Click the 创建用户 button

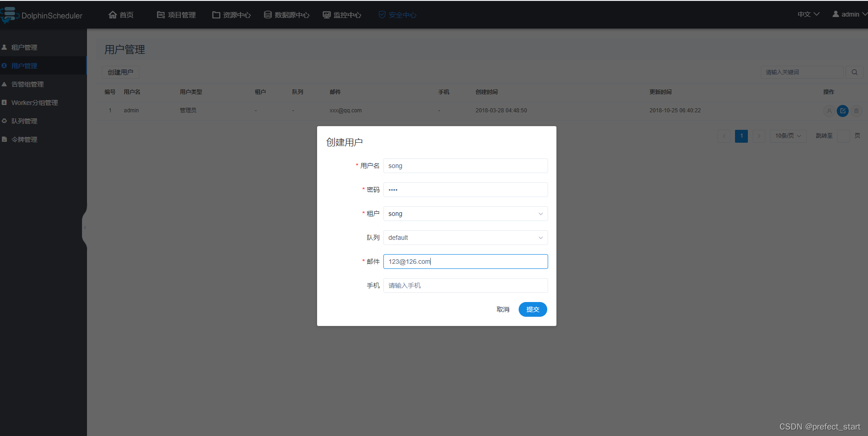point(121,72)
